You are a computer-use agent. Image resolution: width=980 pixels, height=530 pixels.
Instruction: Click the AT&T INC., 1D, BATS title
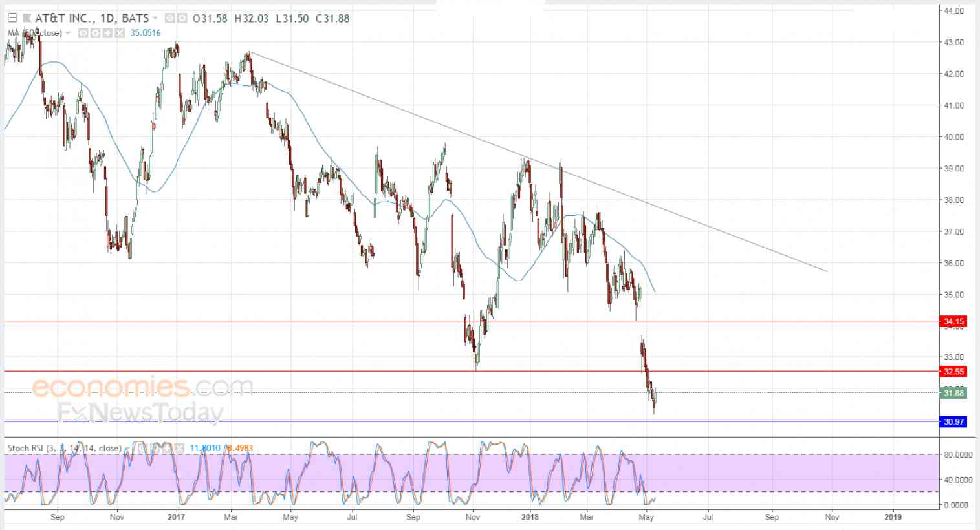[x=92, y=18]
